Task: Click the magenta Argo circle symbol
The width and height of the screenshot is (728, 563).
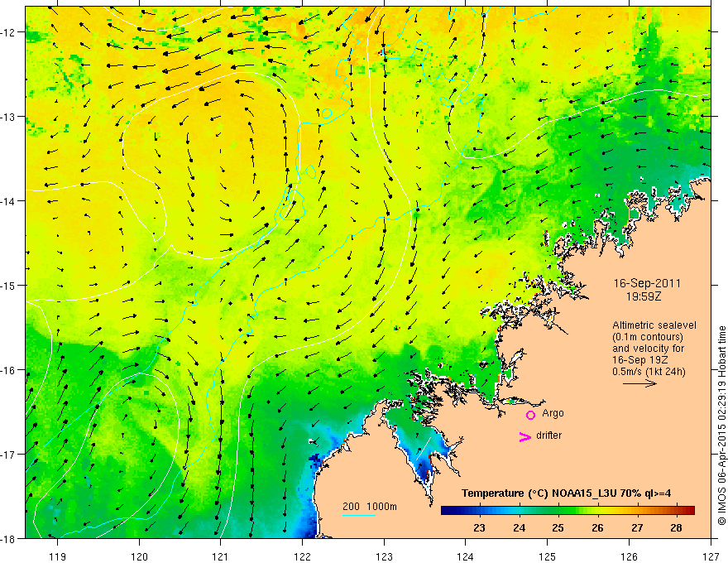Action: 530,415
